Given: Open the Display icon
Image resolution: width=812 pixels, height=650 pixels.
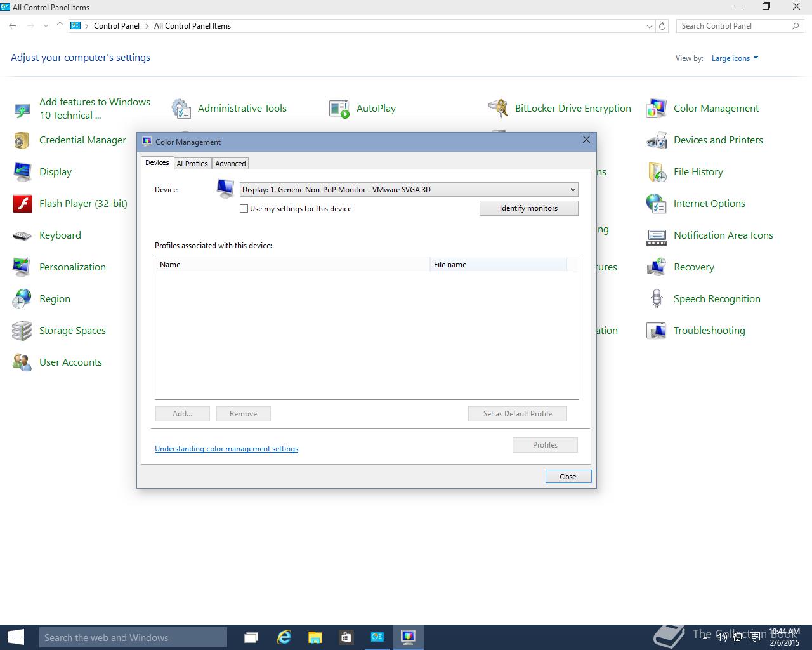Looking at the screenshot, I should 22,172.
